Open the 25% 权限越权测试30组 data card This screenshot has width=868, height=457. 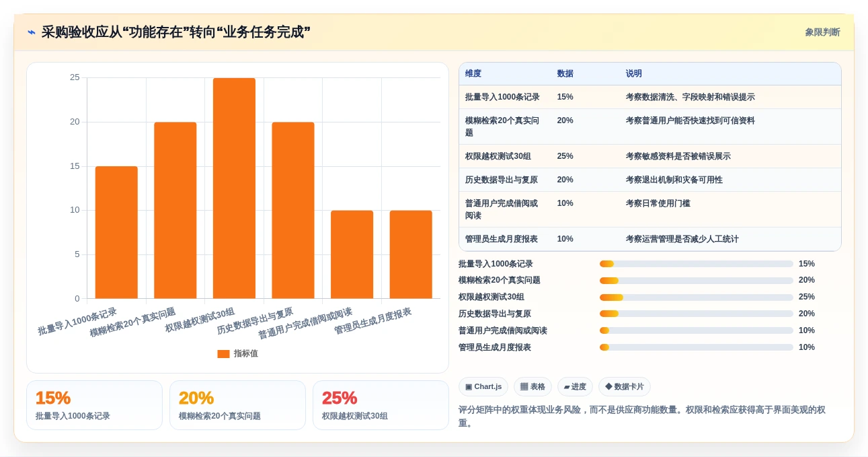(x=381, y=405)
